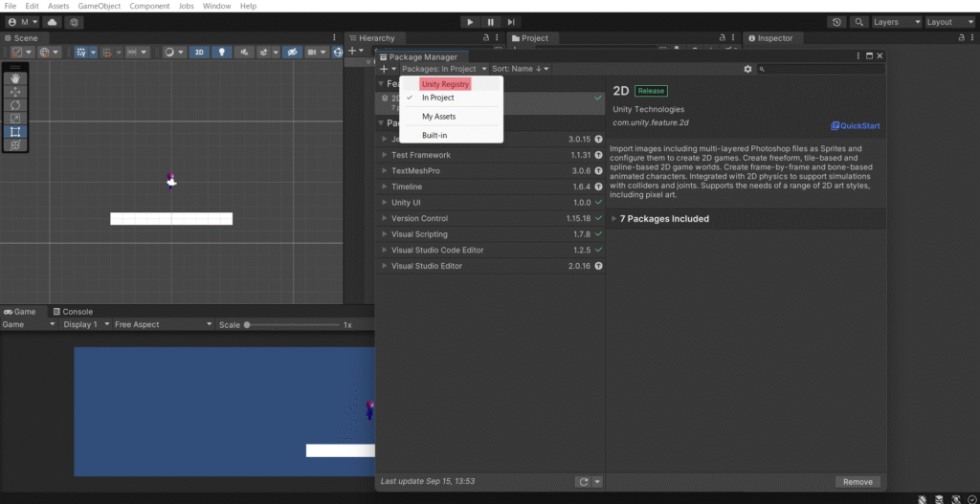Open the Sort: Name dropdown
Viewport: 980px width, 504px height.
point(522,69)
